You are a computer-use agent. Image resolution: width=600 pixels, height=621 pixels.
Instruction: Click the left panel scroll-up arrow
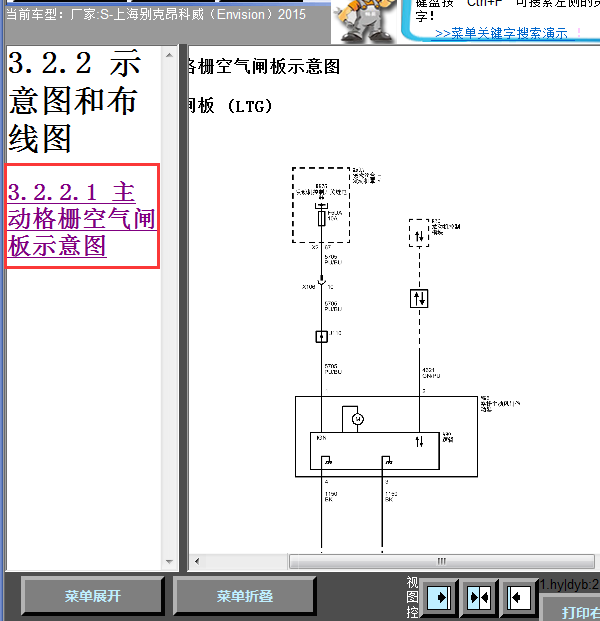pos(170,55)
